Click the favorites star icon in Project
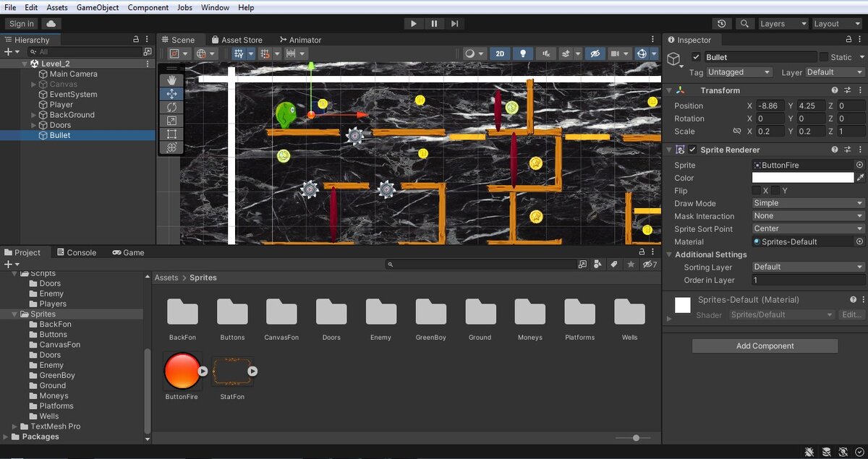868x459 pixels. (x=631, y=265)
